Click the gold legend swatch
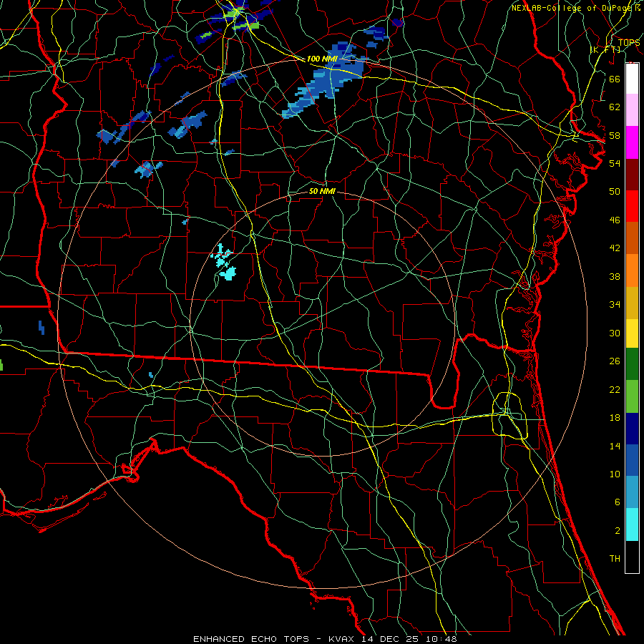The image size is (644, 644). pyautogui.click(x=632, y=303)
